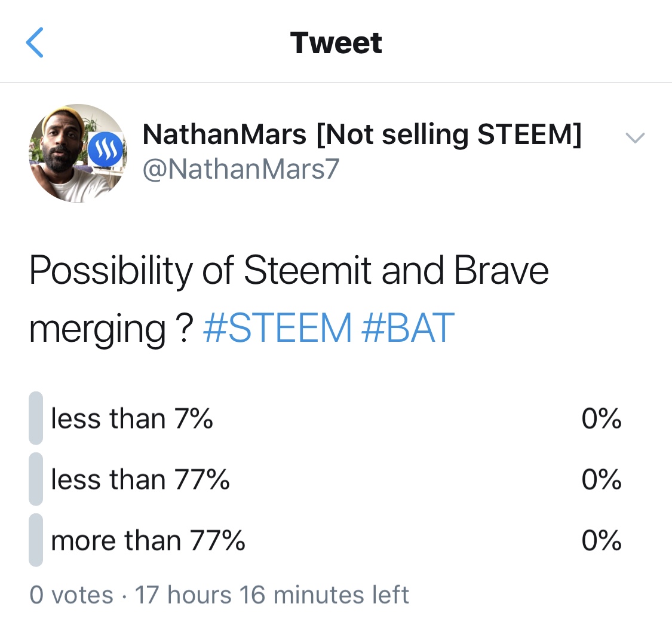Screen dimensions: 672x640
Task: Click the grey bar beside "more than 77%"
Action: tap(36, 540)
